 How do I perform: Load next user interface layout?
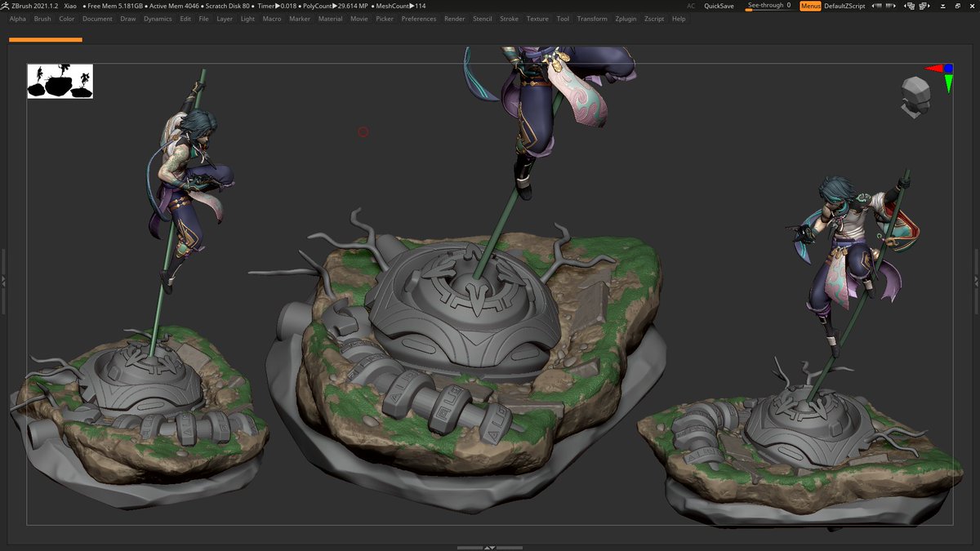tap(924, 6)
